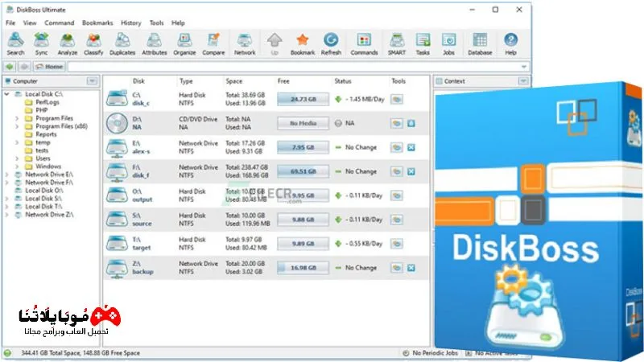
Task: Open the Tasks tool
Action: pyautogui.click(x=423, y=44)
